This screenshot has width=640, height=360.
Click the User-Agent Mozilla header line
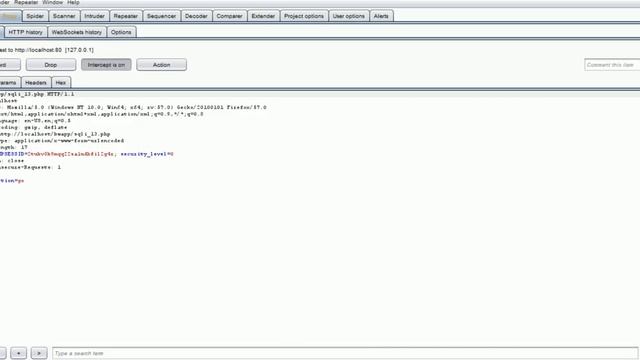pyautogui.click(x=133, y=107)
